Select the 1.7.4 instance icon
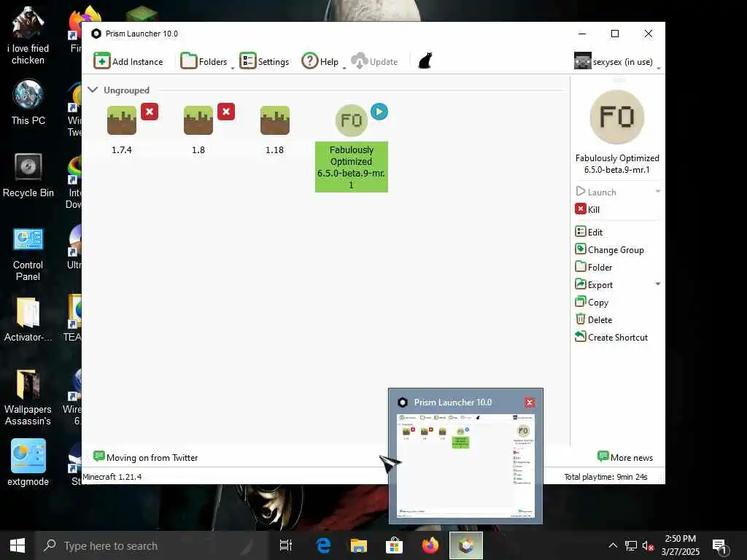 click(122, 120)
